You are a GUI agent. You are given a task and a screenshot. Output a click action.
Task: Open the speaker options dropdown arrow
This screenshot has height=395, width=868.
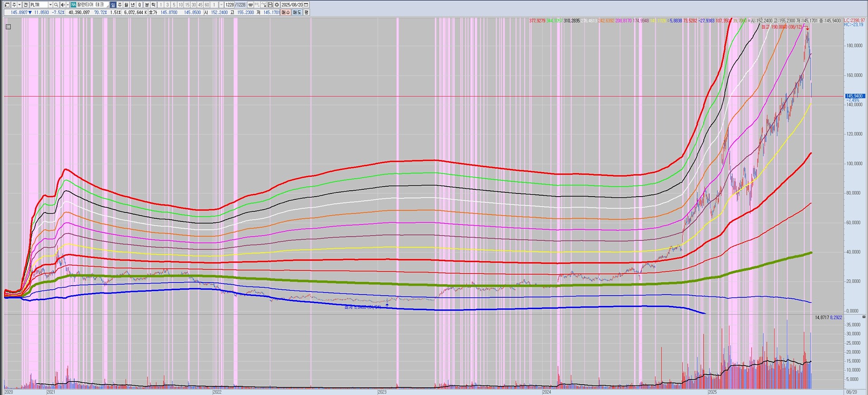click(67, 5)
